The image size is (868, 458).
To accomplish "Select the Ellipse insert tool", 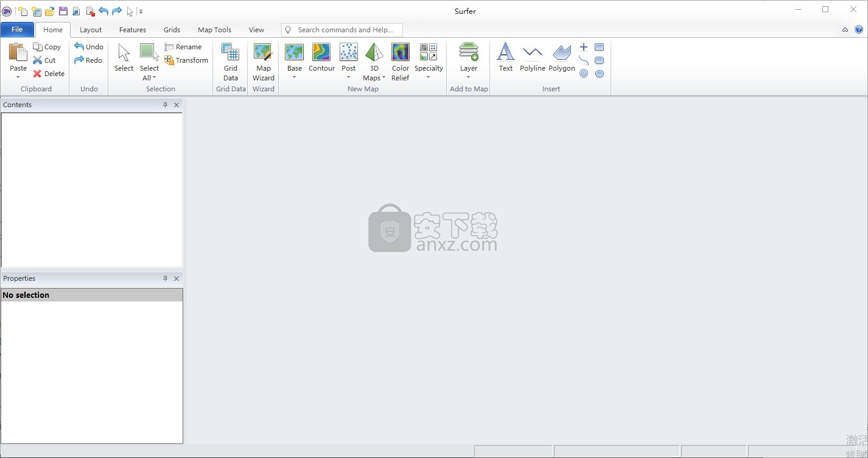I will coord(600,74).
